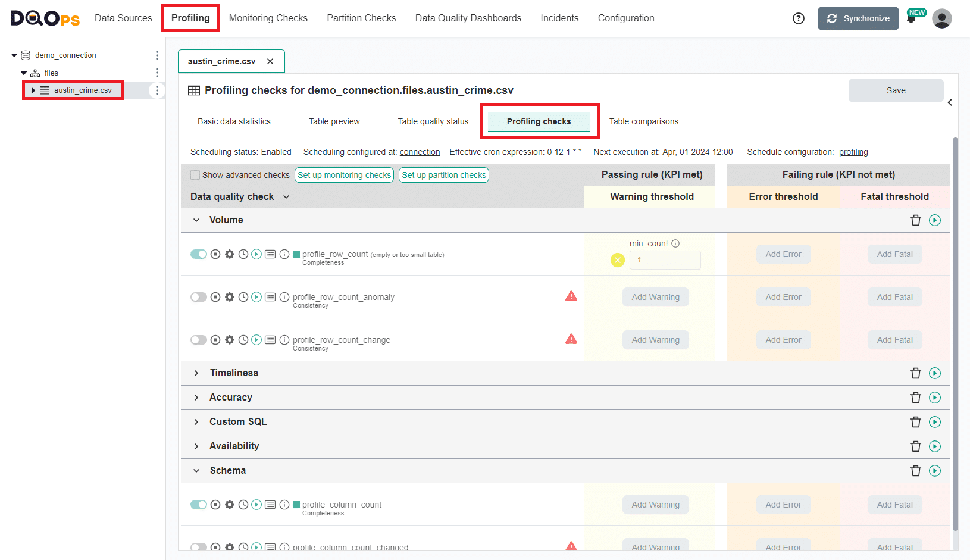Open the help menu
Viewport: 970px width, 560px height.
click(798, 18)
